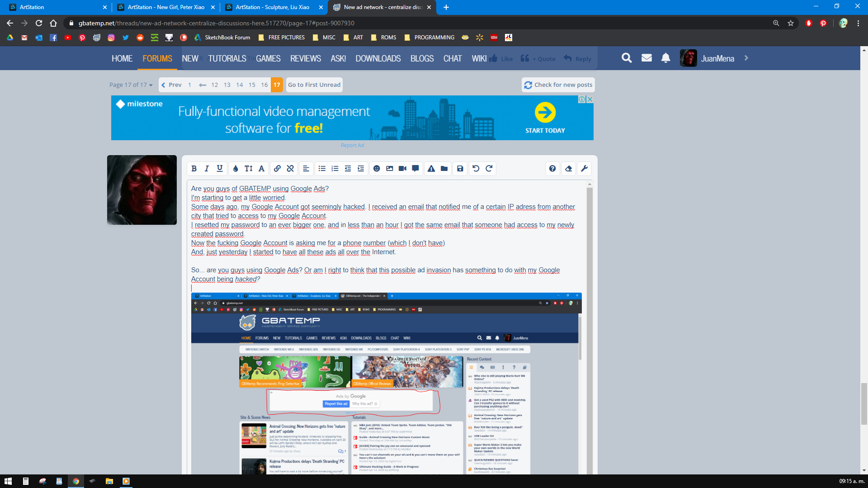Open a new browser tab

coord(446,7)
